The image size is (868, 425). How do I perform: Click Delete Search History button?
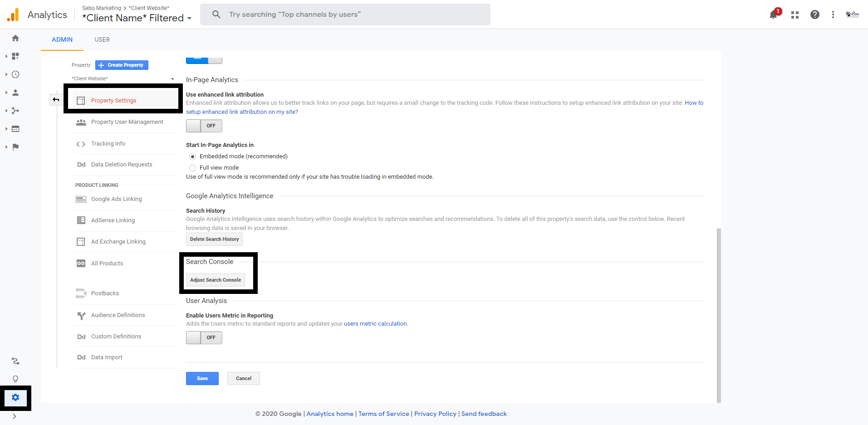pyautogui.click(x=214, y=239)
